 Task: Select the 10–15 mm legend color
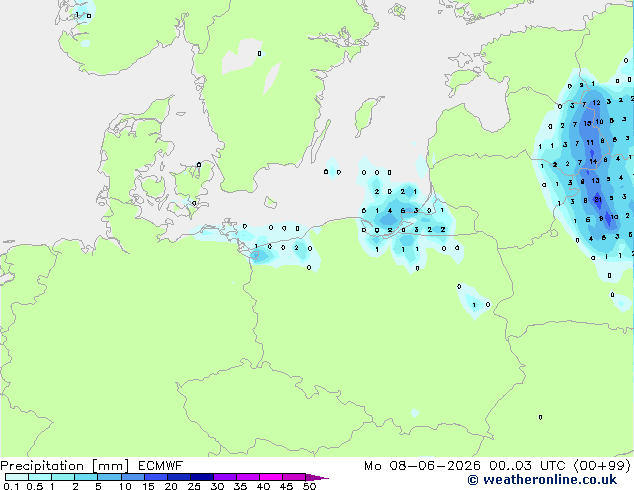pos(133,477)
